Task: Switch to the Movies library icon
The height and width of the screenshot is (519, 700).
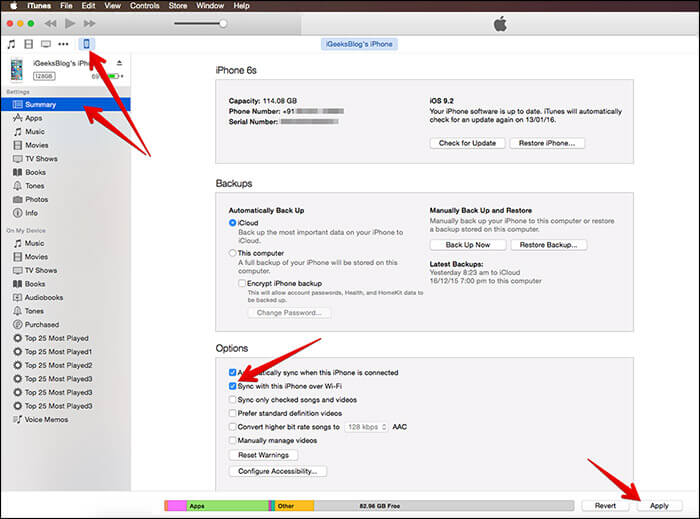Action: tap(29, 44)
